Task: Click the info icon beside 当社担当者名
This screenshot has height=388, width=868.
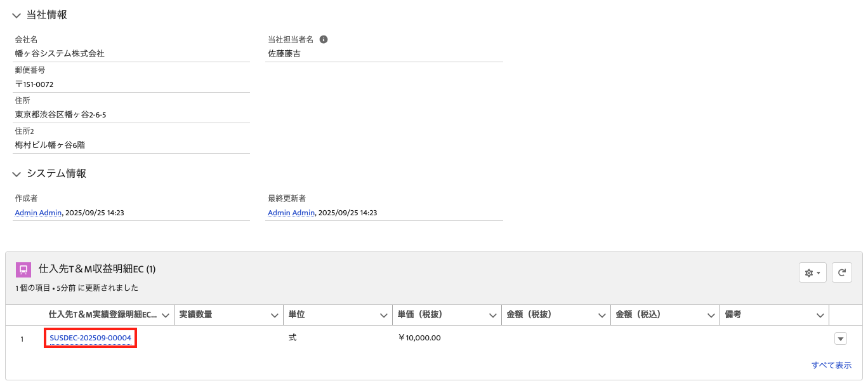Action: click(x=324, y=39)
